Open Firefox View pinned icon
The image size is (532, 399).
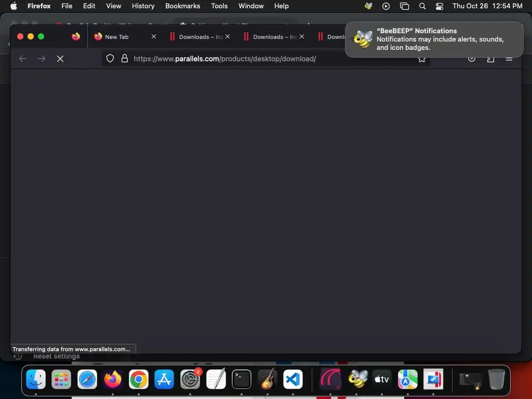pyautogui.click(x=76, y=37)
